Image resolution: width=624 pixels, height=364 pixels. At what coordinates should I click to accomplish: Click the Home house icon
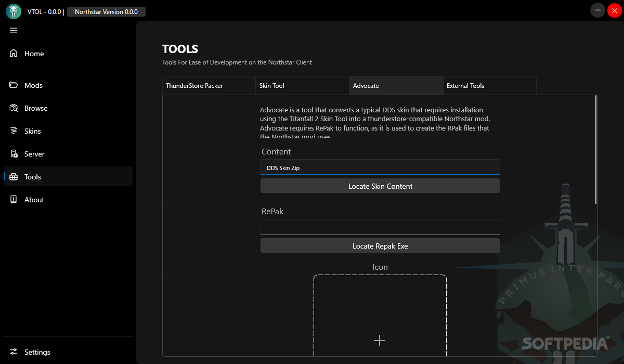tap(14, 54)
